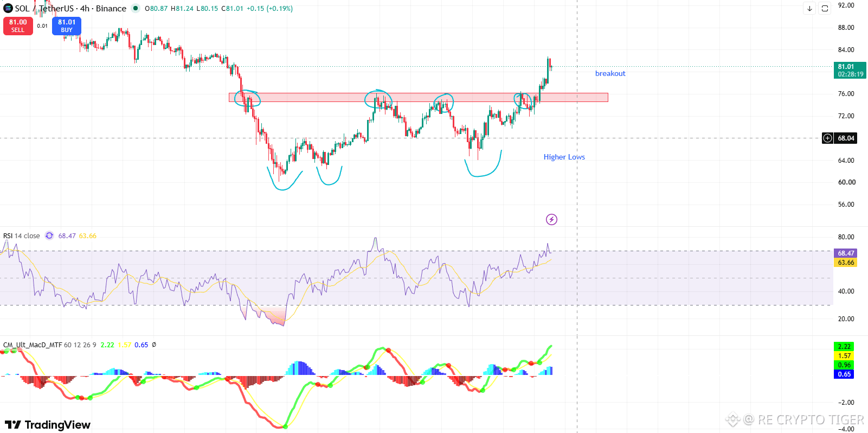Click the ∅ symbol in MACD legend
Screen dimensions: 868x433
tap(154, 345)
